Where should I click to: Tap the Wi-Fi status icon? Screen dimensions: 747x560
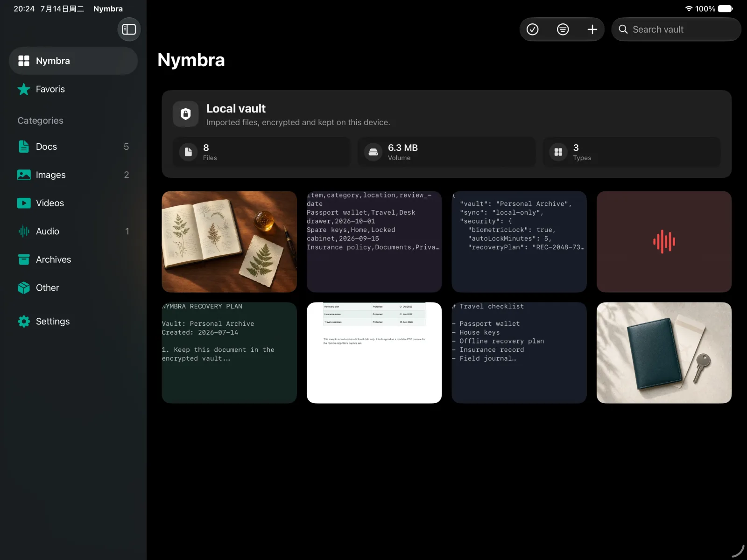(689, 9)
